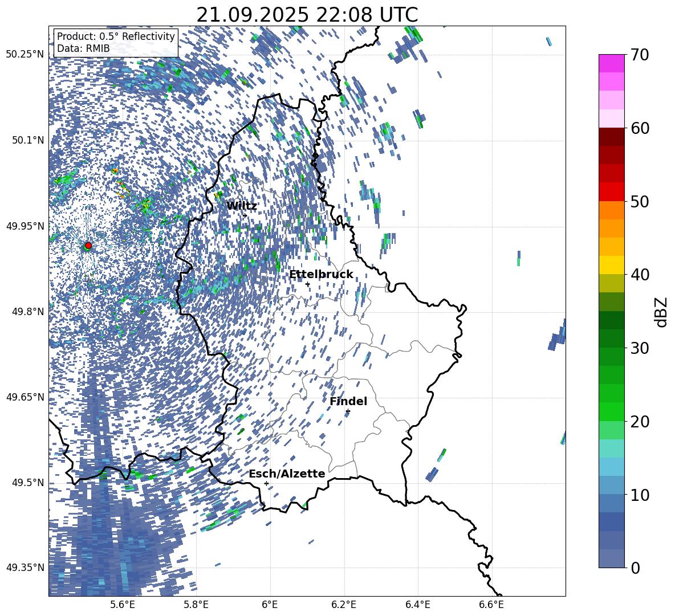Click the 40 tick on the colorbar

pos(640,275)
